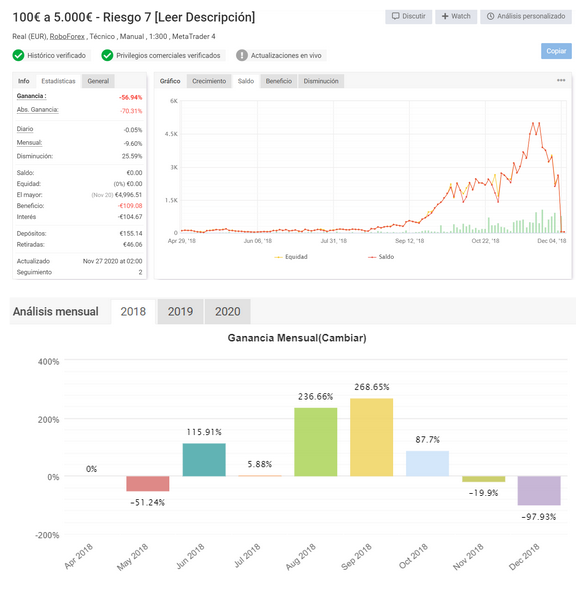Click the Privilegios comerciales verificados text
The width and height of the screenshot is (584, 590).
point(168,55)
